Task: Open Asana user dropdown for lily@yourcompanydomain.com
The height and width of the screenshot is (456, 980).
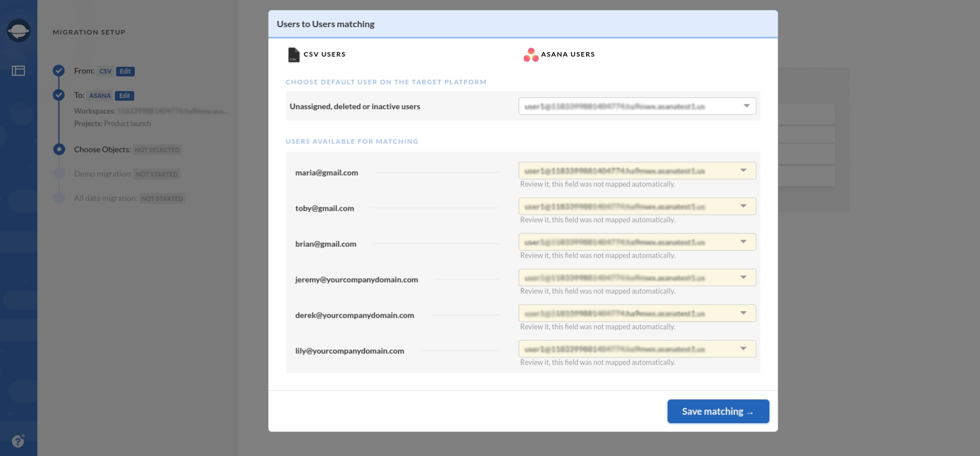Action: [x=637, y=349]
